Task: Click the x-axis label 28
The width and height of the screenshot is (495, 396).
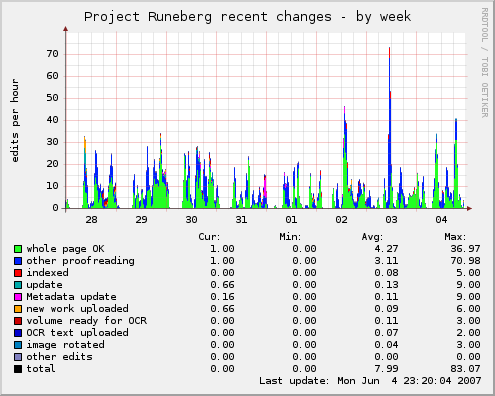Action: [91, 220]
